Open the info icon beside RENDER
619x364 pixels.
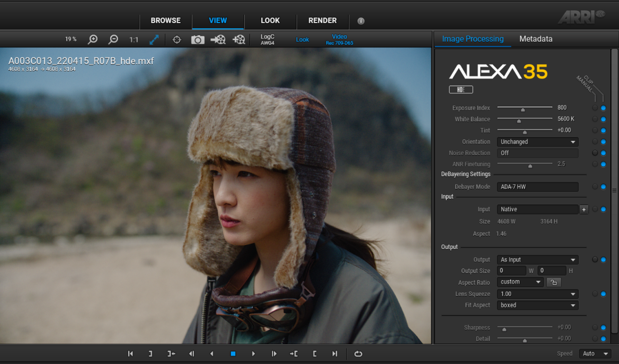click(x=361, y=21)
